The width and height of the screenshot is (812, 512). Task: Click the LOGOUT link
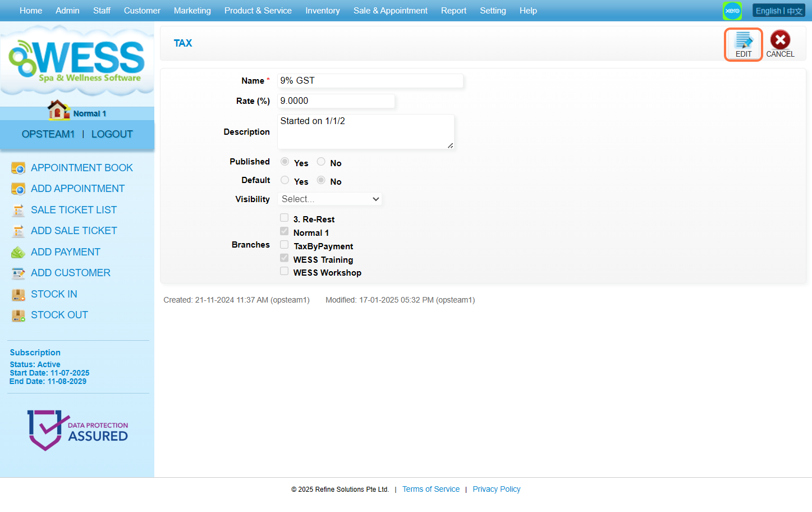(112, 134)
